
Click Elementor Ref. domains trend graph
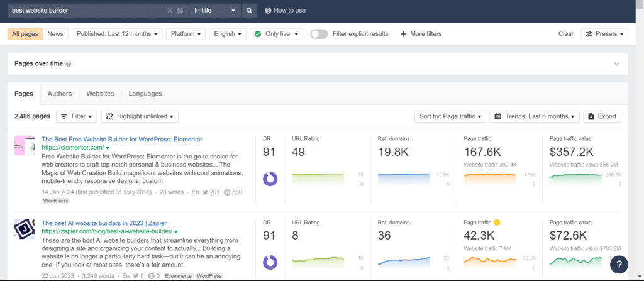(404, 180)
